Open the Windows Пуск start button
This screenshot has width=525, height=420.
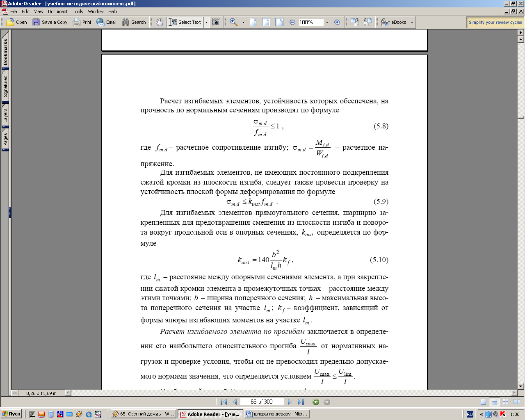coord(11,414)
